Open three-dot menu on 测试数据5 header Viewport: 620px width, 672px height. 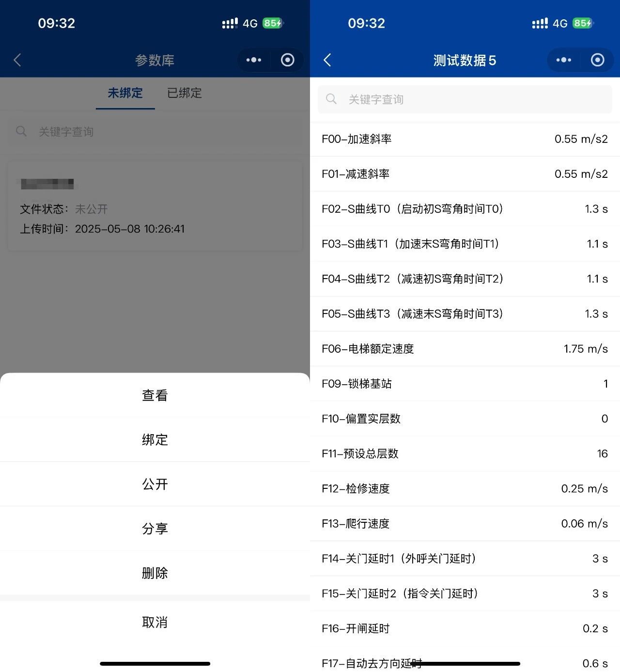click(564, 60)
